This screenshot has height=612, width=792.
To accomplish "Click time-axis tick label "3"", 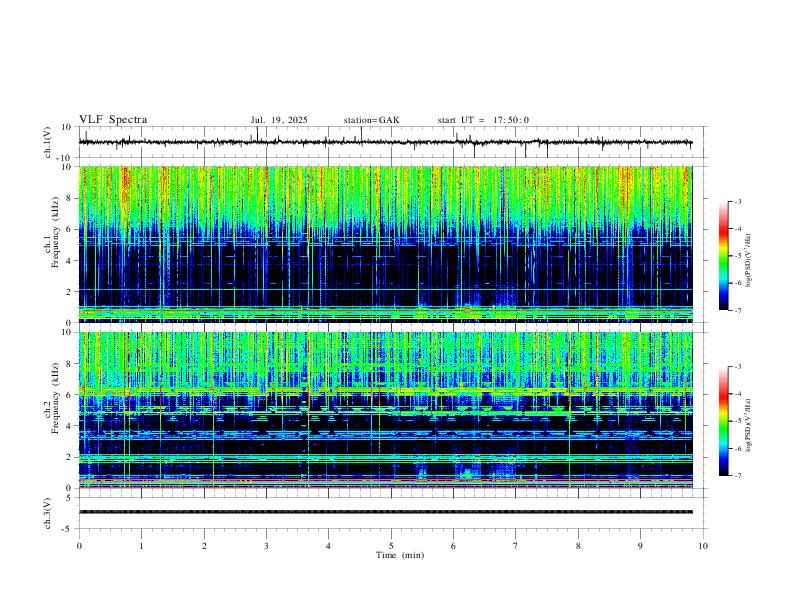I will click(266, 546).
